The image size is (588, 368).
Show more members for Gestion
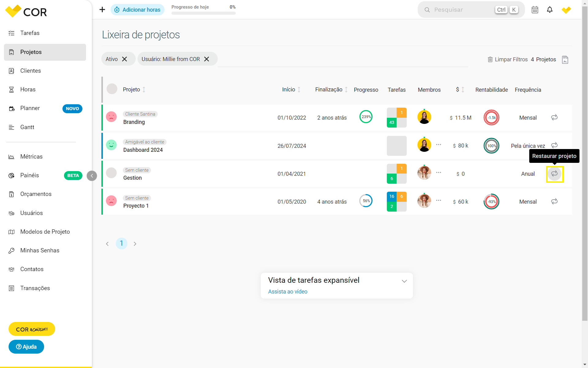point(439,172)
